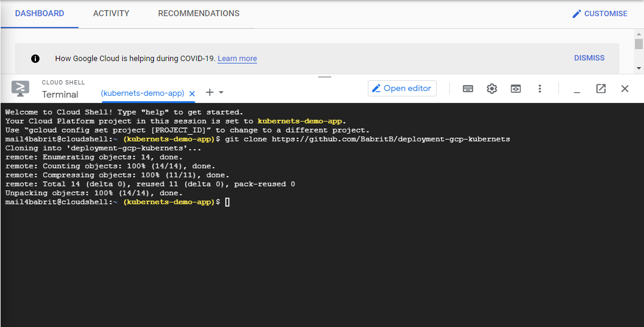Image resolution: width=644 pixels, height=327 pixels.
Task: Click the Open editor button
Action: [x=402, y=88]
